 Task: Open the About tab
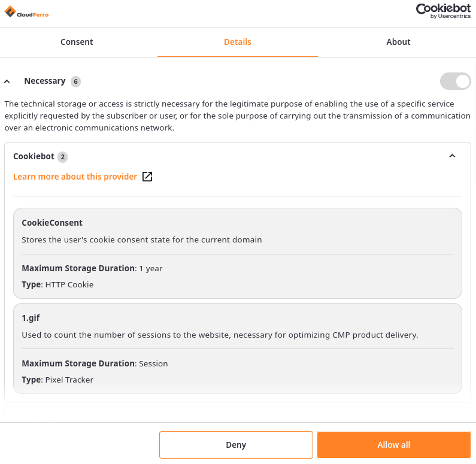[x=398, y=42]
